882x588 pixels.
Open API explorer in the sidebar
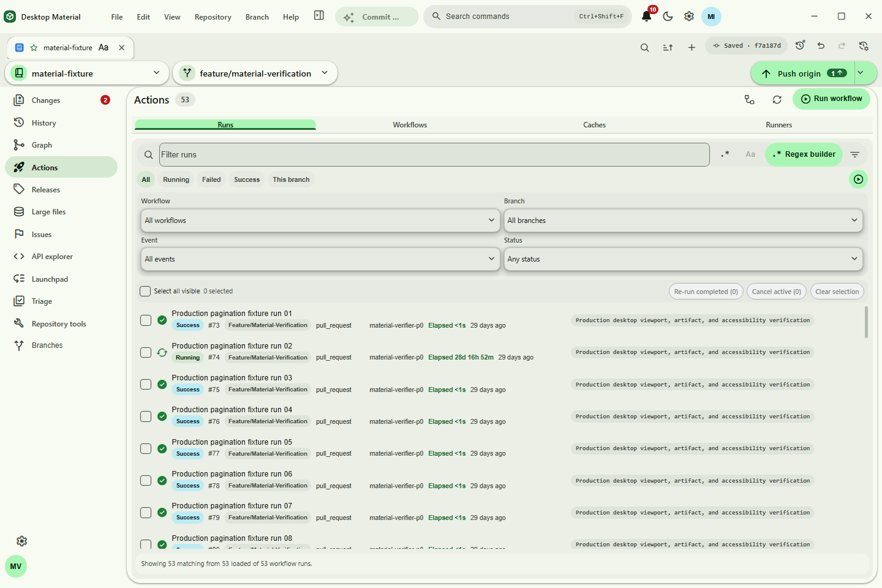click(61, 256)
